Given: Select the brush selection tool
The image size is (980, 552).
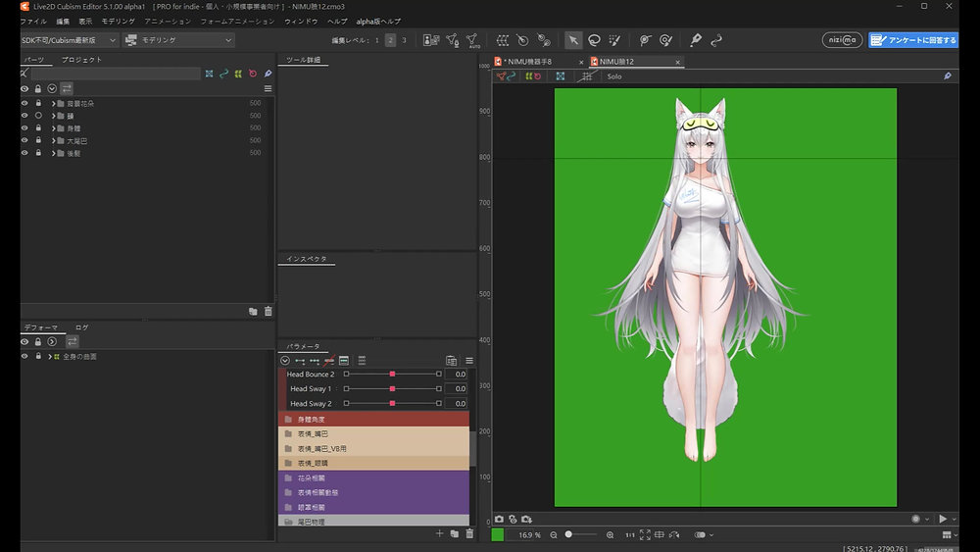Looking at the screenshot, I should (614, 40).
